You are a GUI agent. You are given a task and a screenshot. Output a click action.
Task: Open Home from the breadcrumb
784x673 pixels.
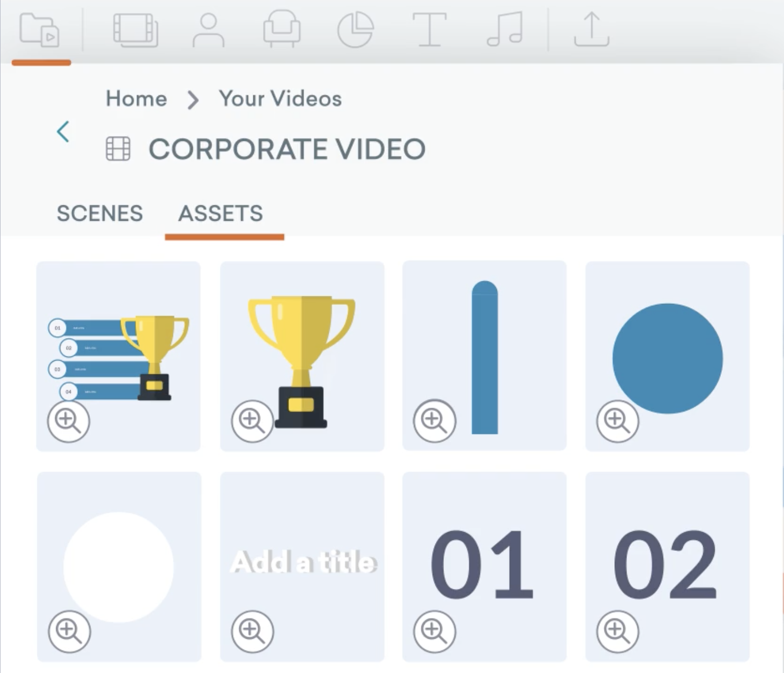coord(137,99)
